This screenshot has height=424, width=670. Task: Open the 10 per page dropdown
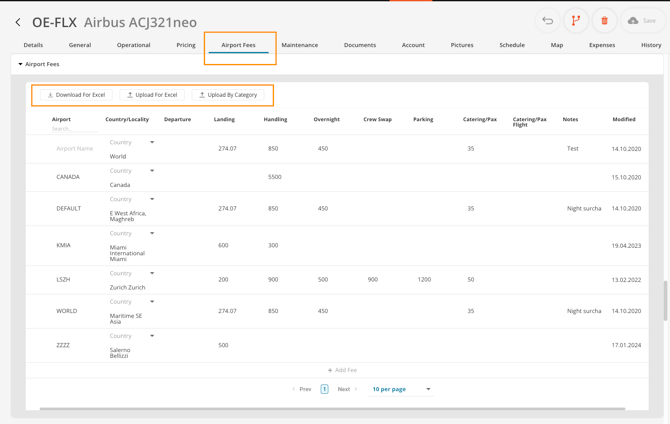click(x=401, y=389)
